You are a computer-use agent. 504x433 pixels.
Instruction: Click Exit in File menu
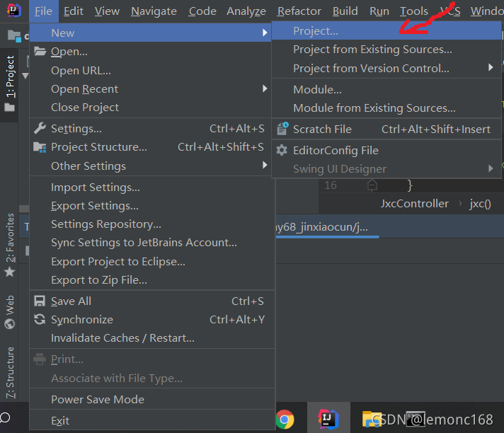click(x=152, y=420)
